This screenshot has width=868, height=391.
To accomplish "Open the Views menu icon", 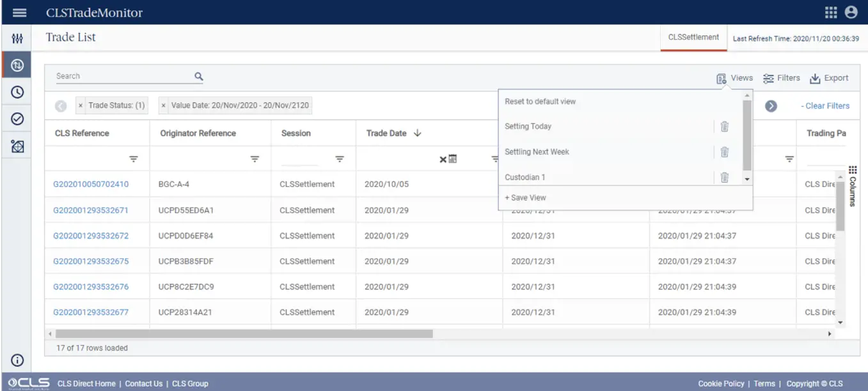I will tap(721, 79).
